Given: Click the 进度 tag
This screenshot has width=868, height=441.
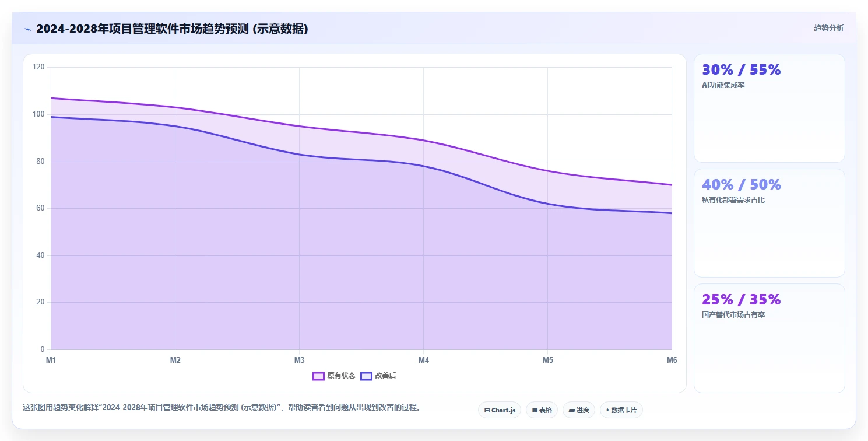Looking at the screenshot, I should coord(579,410).
